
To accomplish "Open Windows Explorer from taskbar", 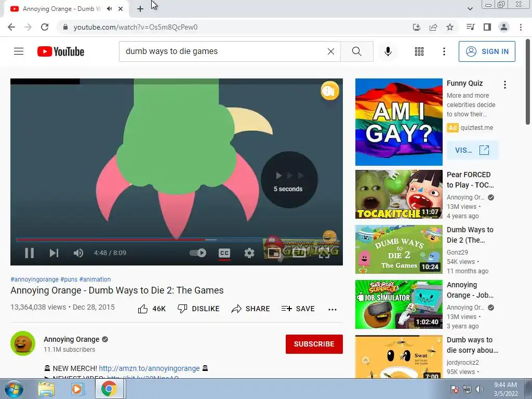I will click(46, 389).
